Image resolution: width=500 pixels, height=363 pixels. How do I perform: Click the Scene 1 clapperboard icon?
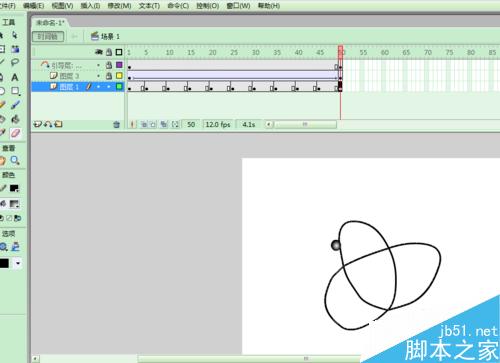point(95,36)
